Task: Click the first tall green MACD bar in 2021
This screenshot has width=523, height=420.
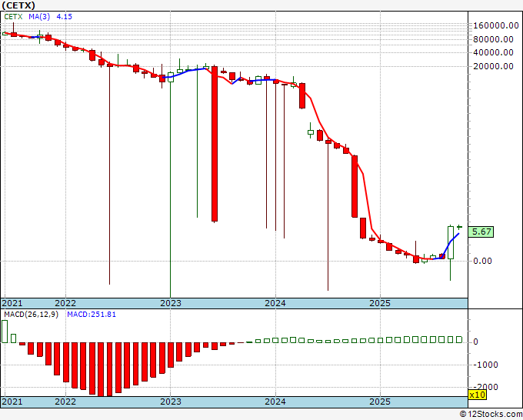Action: (5, 332)
